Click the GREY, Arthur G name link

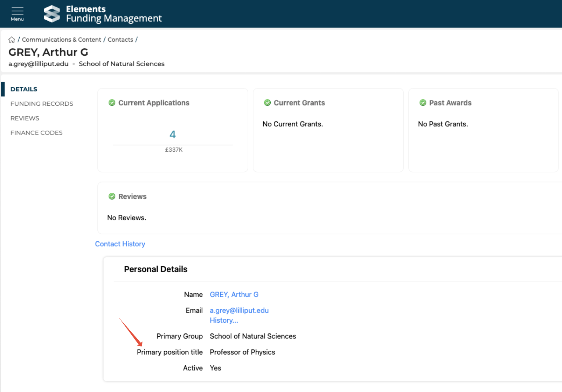[234, 295]
